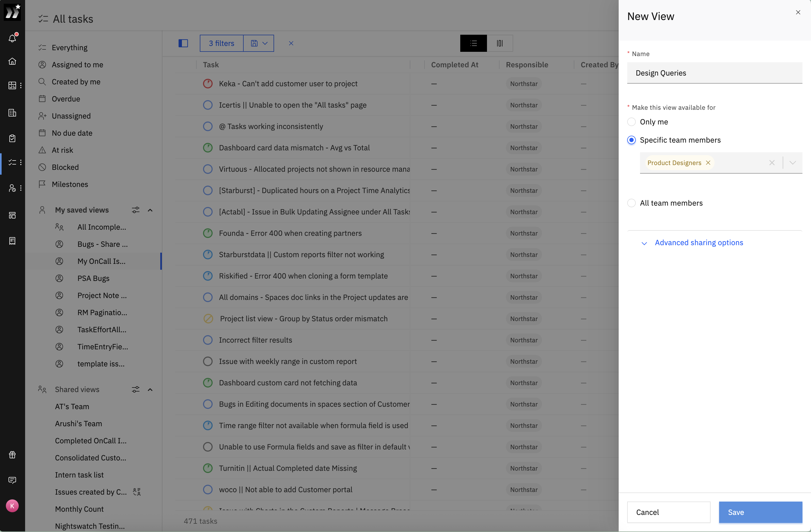
Task: Toggle the sidebar panel icon beside filters
Action: click(183, 43)
